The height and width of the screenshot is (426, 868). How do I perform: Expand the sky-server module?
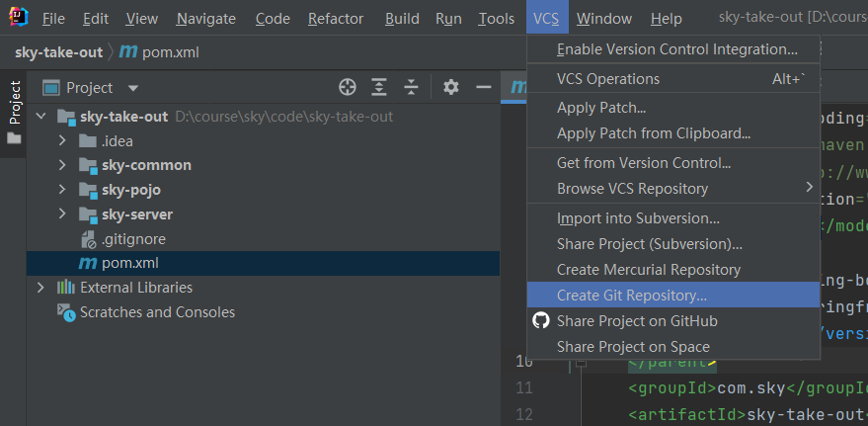point(62,214)
